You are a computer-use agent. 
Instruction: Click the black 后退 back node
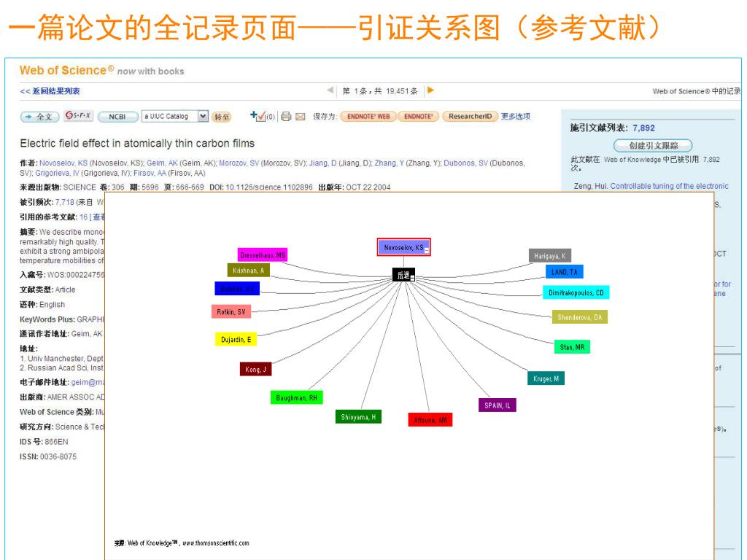pyautogui.click(x=403, y=275)
